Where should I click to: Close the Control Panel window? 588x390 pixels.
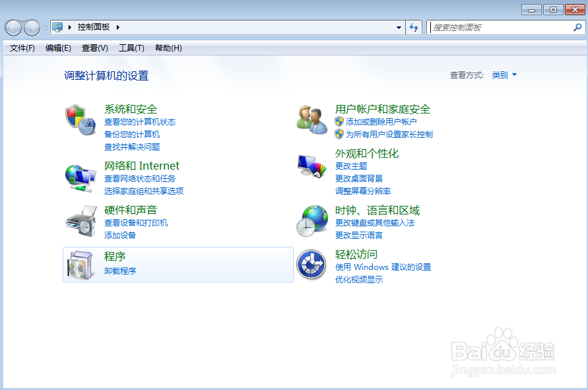pos(575,10)
